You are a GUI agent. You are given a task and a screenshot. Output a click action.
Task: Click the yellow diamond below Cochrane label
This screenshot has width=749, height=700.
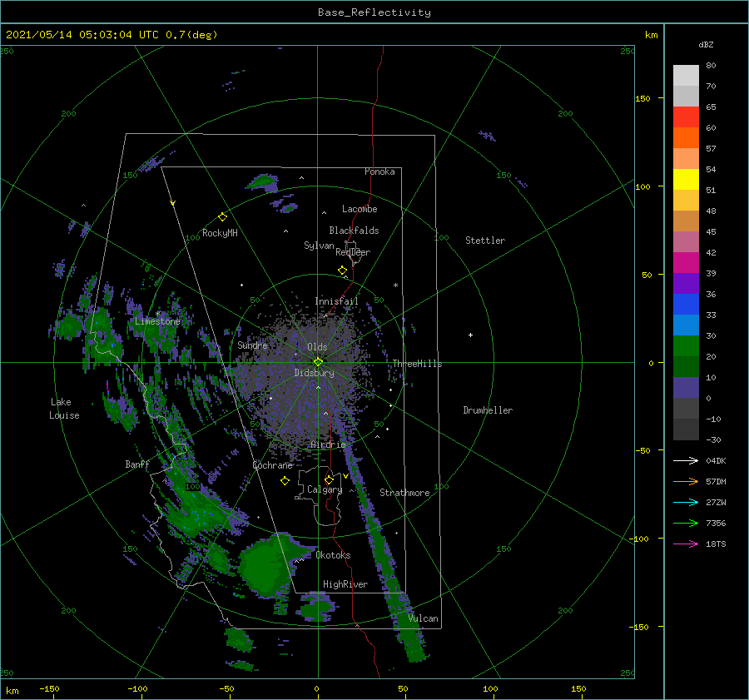(x=285, y=481)
